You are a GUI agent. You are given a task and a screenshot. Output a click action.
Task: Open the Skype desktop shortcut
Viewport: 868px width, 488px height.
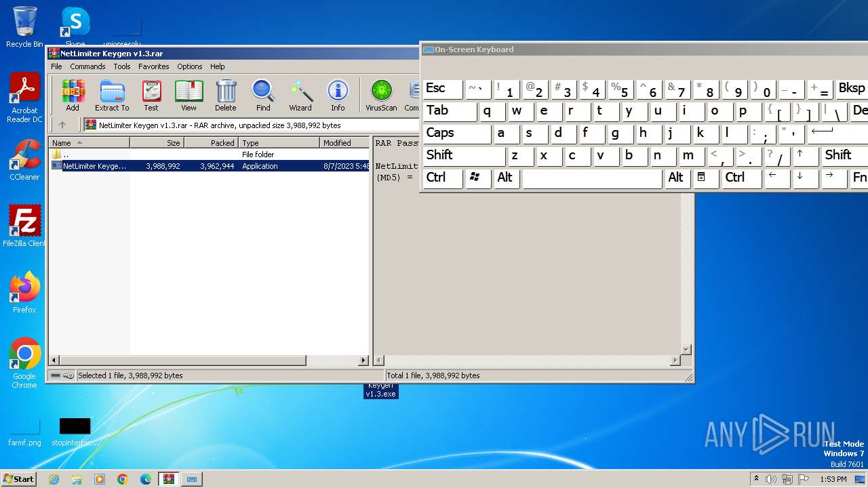click(75, 27)
